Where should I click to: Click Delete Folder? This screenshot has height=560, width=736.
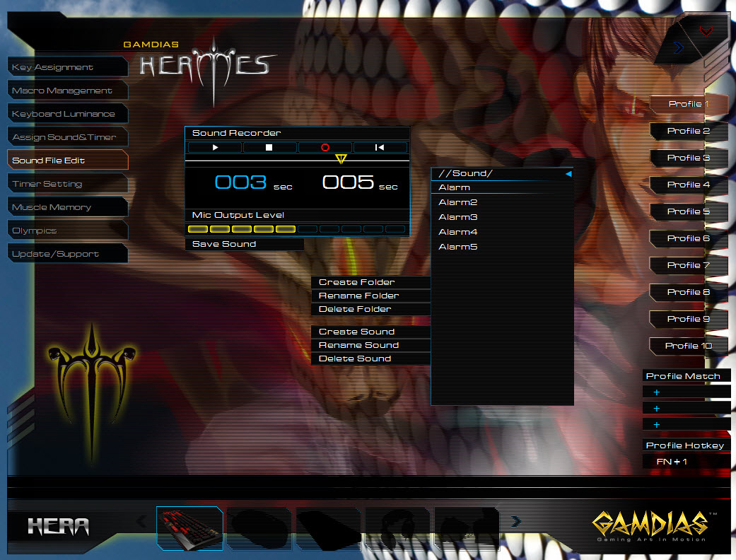[370, 309]
